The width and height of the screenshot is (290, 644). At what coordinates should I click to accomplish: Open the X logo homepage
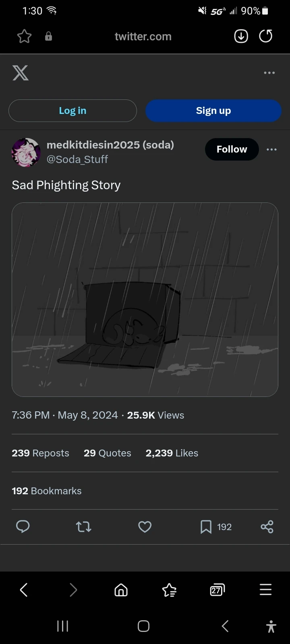tap(20, 73)
